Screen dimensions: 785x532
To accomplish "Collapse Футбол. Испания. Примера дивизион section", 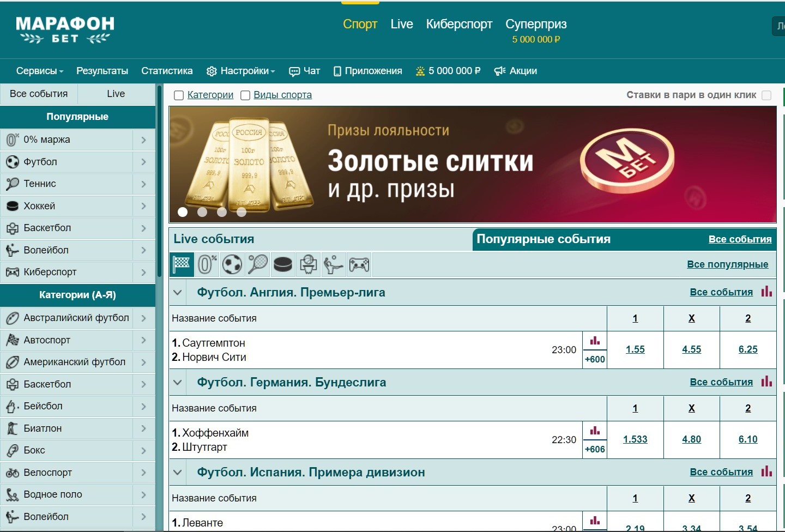I will coord(177,472).
